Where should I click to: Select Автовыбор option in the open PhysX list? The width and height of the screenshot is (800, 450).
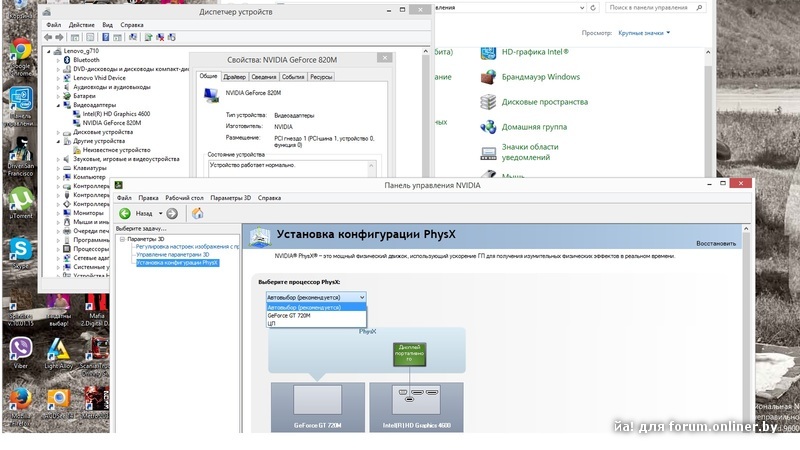316,308
